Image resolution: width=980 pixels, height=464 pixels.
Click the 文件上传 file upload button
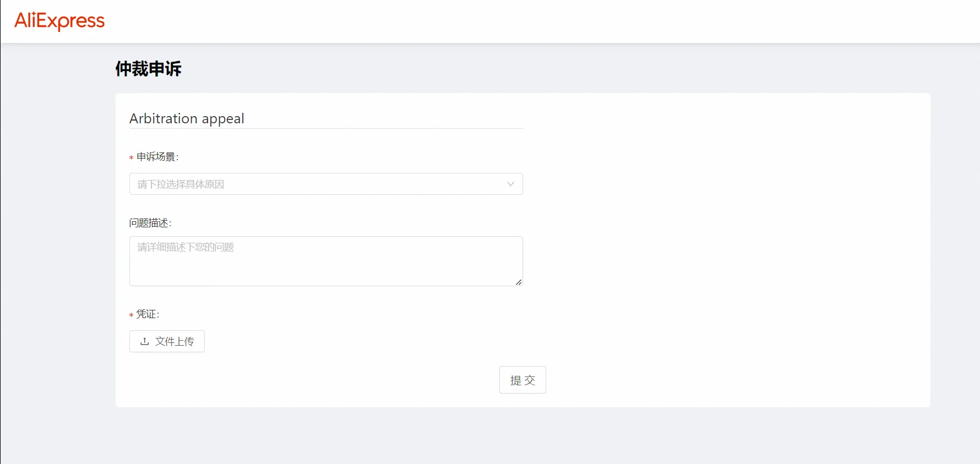click(167, 341)
